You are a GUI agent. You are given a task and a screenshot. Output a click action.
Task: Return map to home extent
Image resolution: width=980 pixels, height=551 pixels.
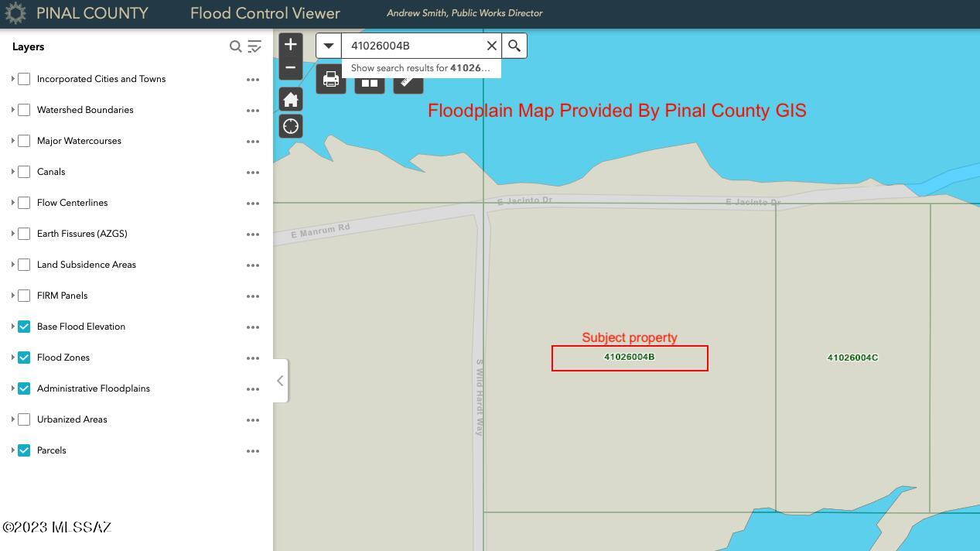point(291,100)
